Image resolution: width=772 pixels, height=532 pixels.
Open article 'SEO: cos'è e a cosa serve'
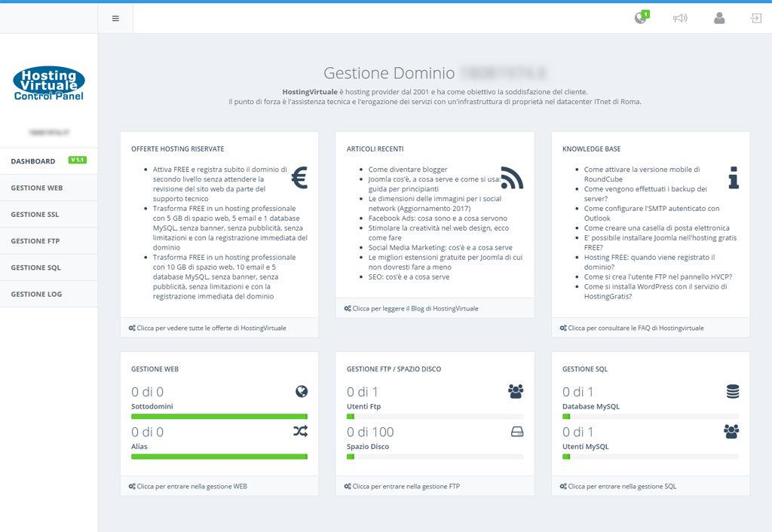pos(409,277)
